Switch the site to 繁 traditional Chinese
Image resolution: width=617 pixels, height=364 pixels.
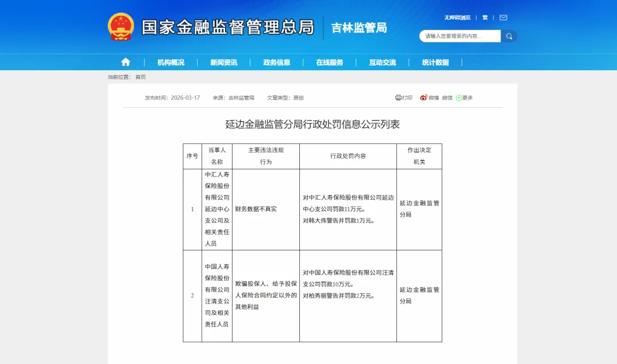[484, 17]
